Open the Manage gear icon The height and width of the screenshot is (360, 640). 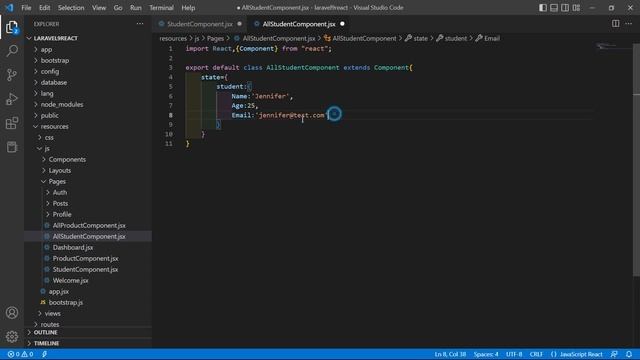pyautogui.click(x=12, y=336)
